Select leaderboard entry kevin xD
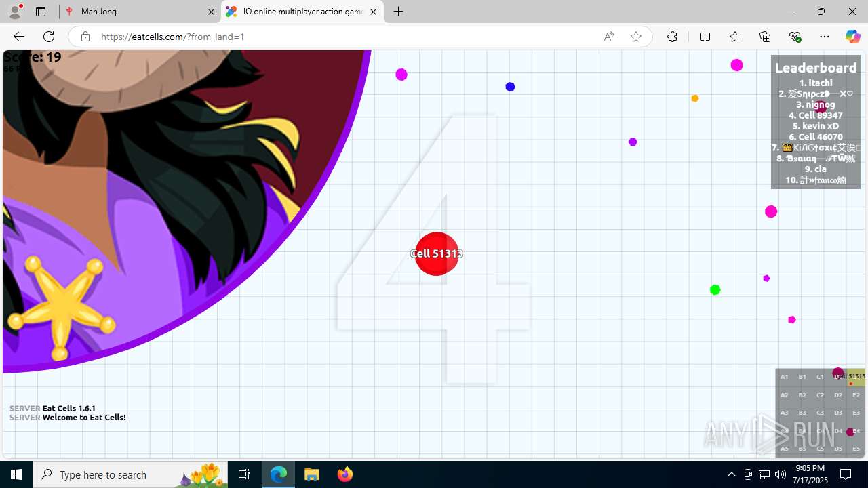Image resolution: width=868 pixels, height=488 pixels. [x=816, y=126]
